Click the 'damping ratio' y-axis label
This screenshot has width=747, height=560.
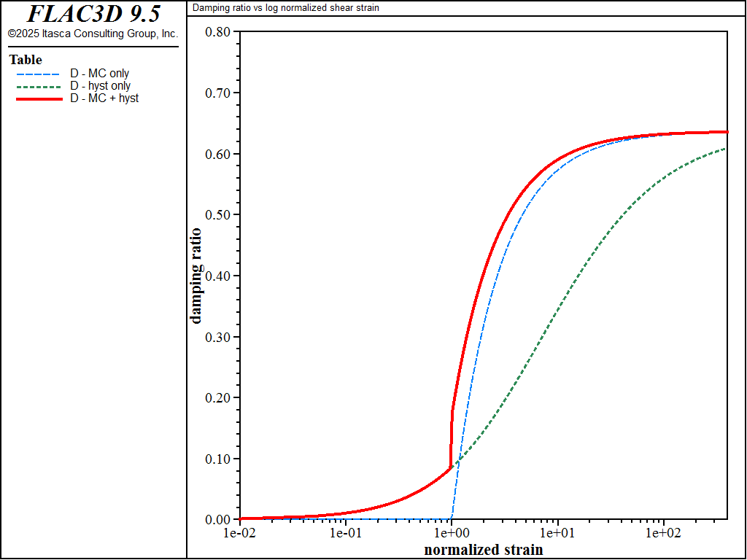pyautogui.click(x=196, y=276)
